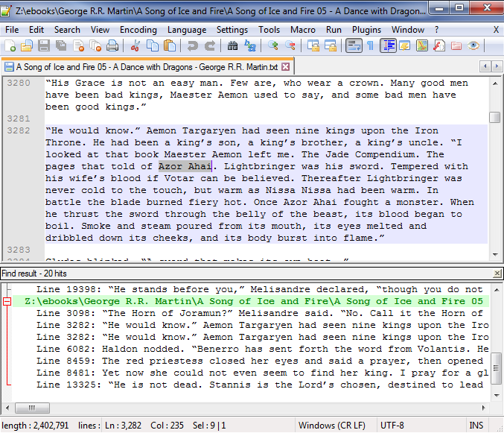Click the editor scrollbar up arrow

click(x=495, y=83)
